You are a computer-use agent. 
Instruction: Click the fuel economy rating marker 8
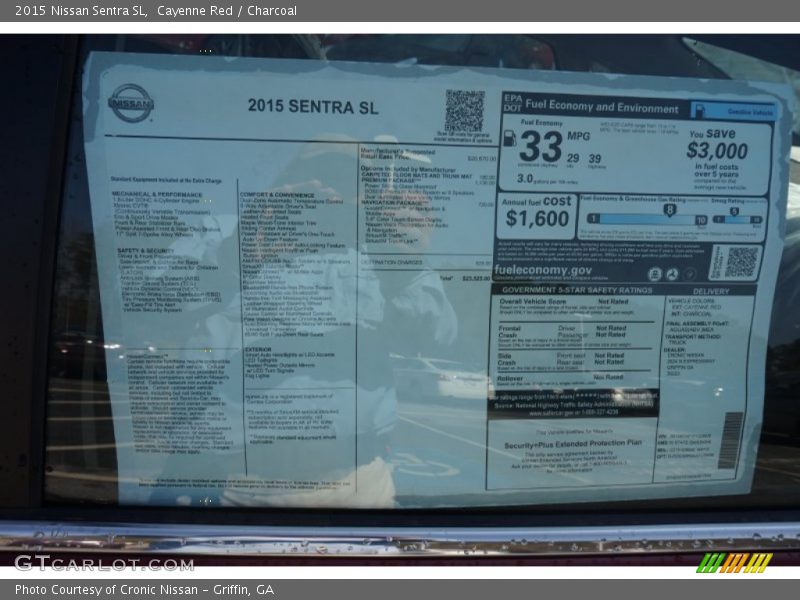point(669,210)
